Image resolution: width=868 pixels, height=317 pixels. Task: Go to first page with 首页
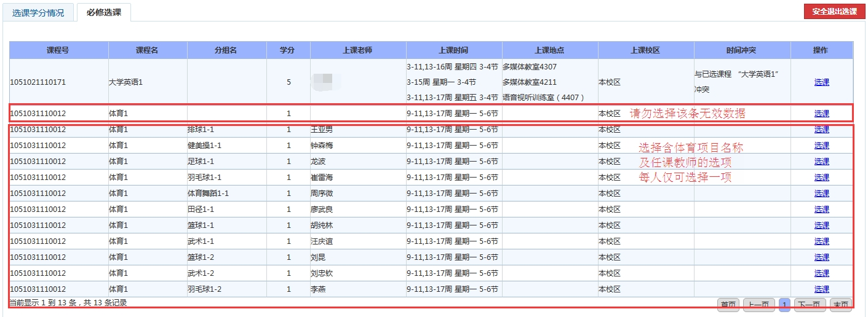coord(729,305)
